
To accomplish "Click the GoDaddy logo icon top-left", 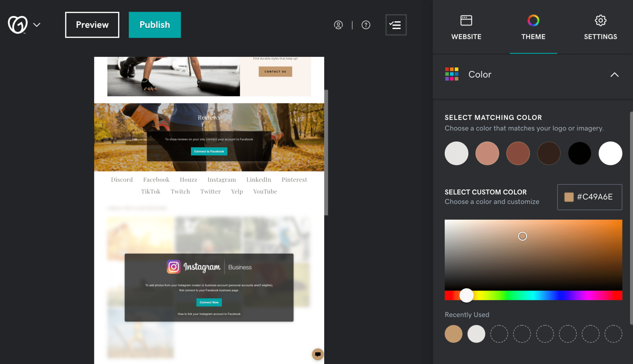I will pyautogui.click(x=18, y=24).
